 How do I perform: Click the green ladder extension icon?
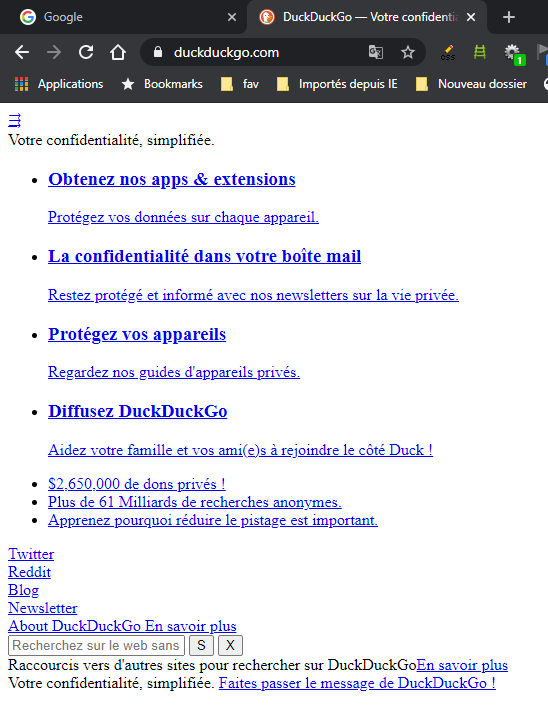(x=480, y=53)
